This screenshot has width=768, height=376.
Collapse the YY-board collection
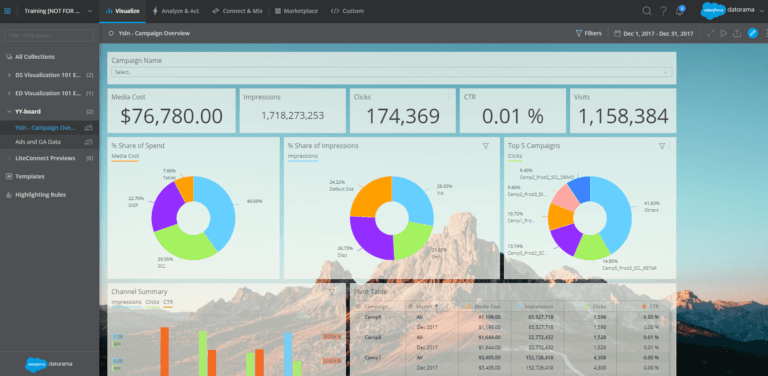pos(9,111)
